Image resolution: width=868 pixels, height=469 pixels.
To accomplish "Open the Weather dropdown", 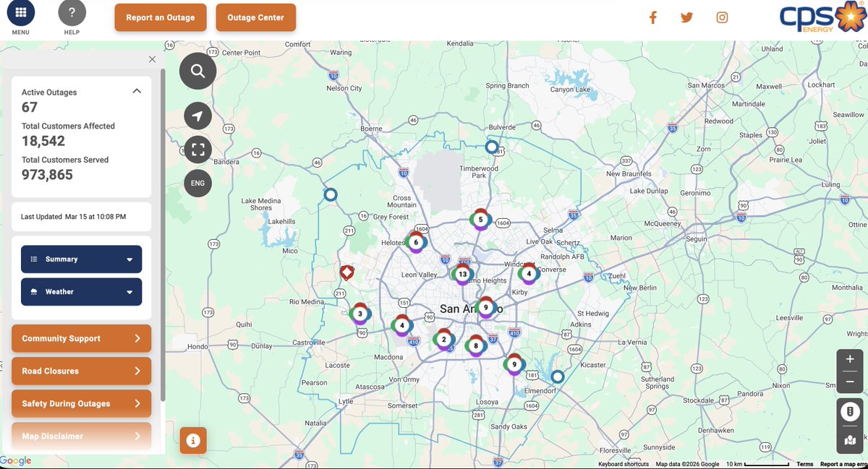I will click(82, 292).
